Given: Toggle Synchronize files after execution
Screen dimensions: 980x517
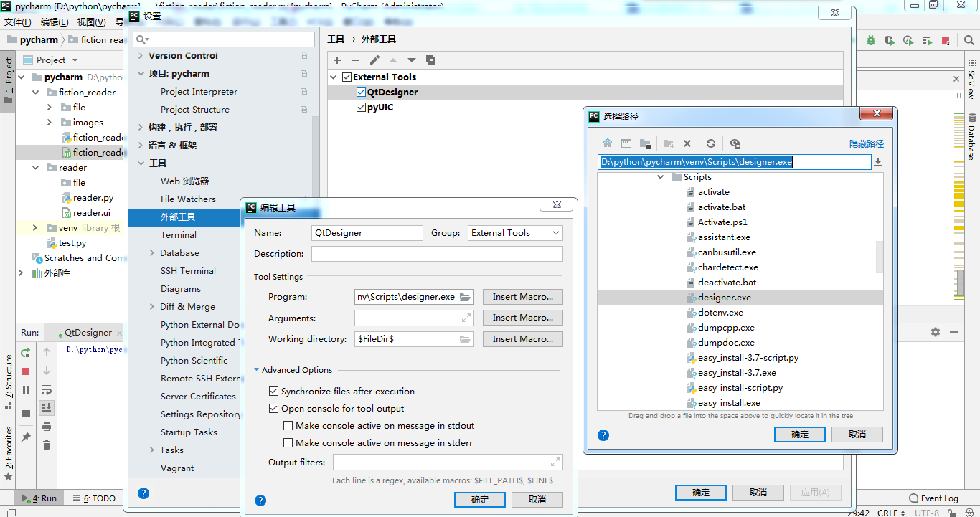Looking at the screenshot, I should pyautogui.click(x=273, y=392).
